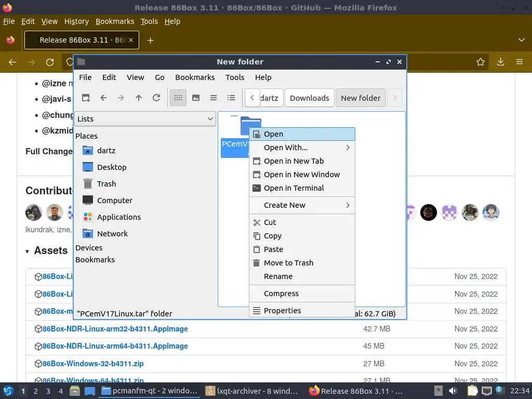Choose Open in context menu

pyautogui.click(x=302, y=134)
